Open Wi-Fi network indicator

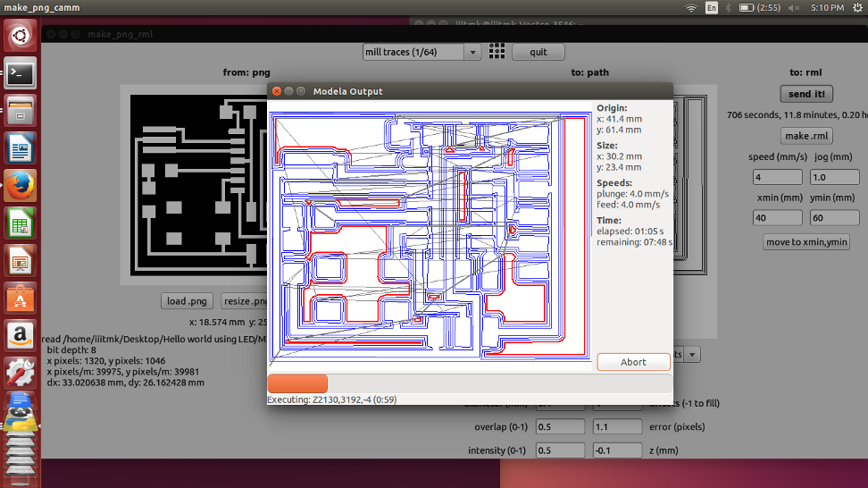691,8
